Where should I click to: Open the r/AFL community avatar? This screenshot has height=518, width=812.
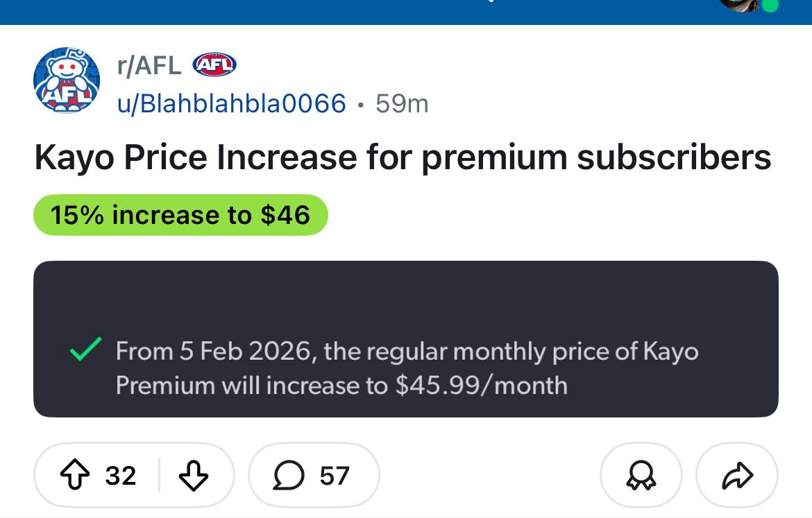(67, 81)
